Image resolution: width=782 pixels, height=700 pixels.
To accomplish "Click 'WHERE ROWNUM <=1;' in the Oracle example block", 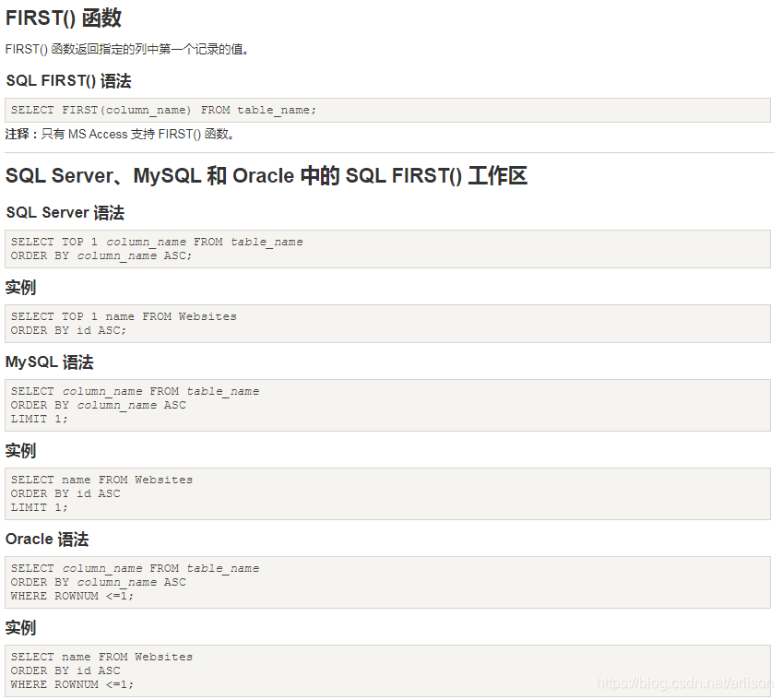I will coord(72,684).
